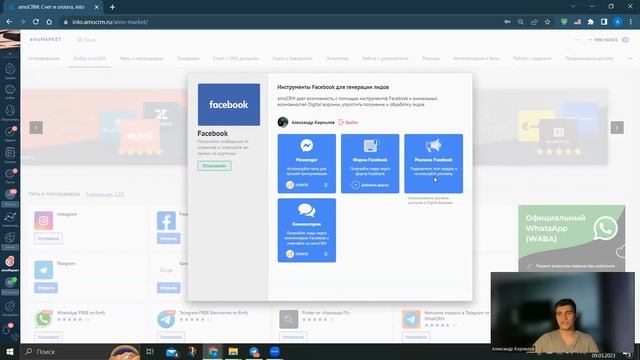
Task: Click the show all link next to chats heading
Action: coord(105,194)
